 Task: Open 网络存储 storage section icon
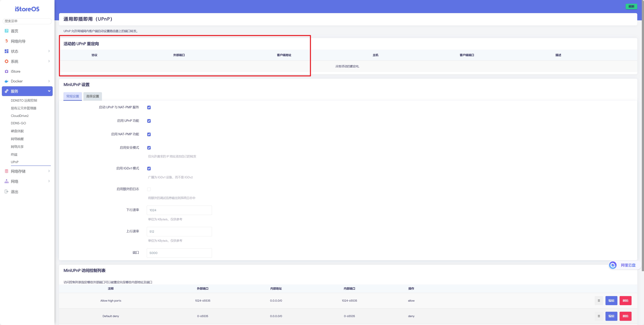coord(7,171)
